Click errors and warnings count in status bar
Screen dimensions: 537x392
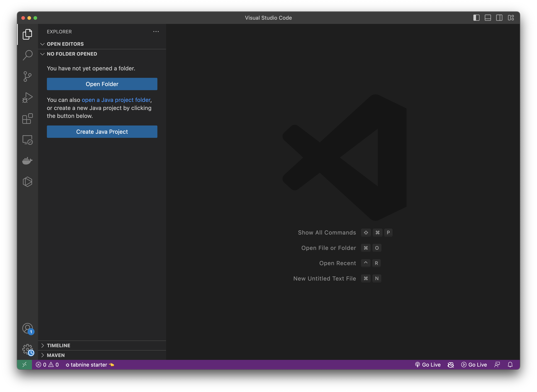47,365
